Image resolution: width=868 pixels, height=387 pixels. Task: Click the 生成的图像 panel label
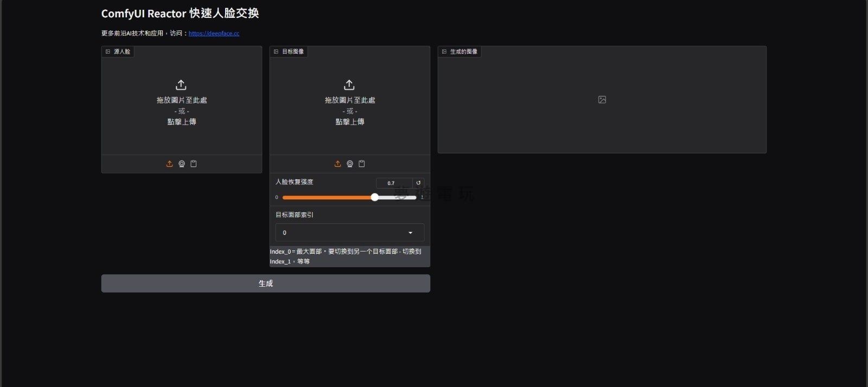tap(459, 51)
